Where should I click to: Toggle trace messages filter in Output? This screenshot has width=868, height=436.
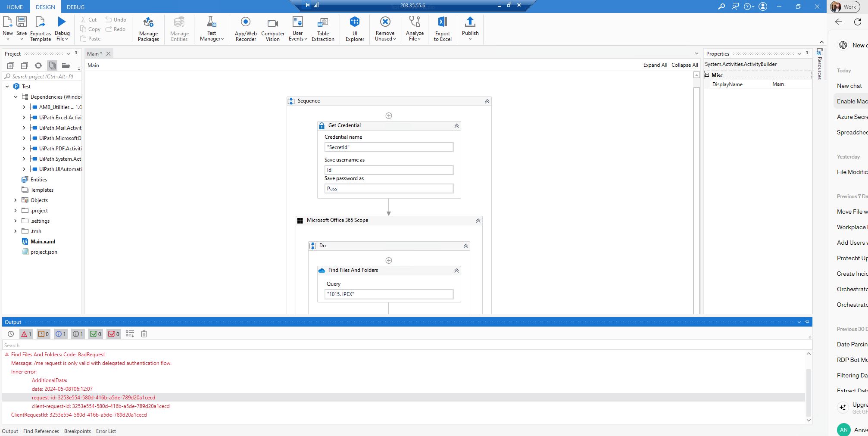pos(78,334)
